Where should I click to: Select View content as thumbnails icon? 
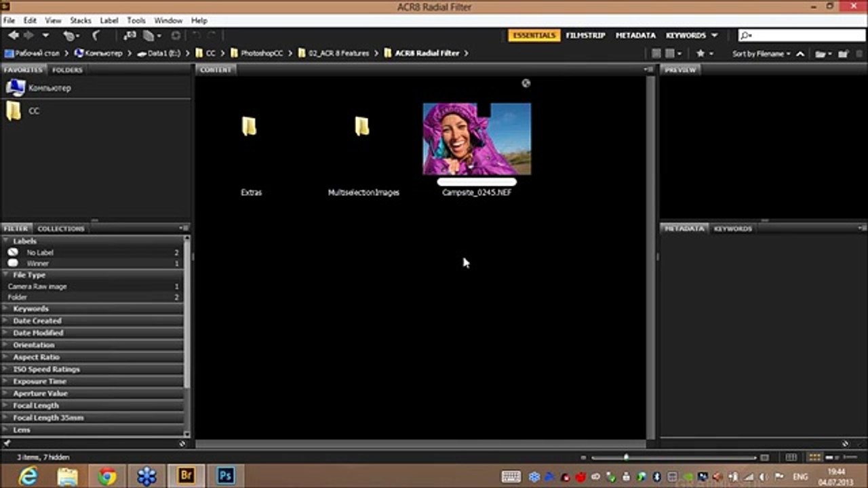[x=815, y=457]
